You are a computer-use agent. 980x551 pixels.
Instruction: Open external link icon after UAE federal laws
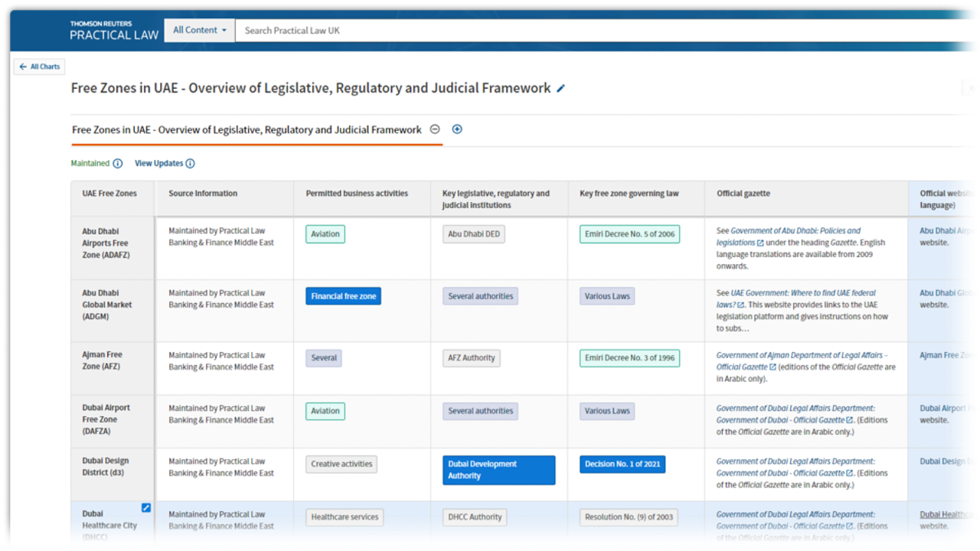point(740,305)
